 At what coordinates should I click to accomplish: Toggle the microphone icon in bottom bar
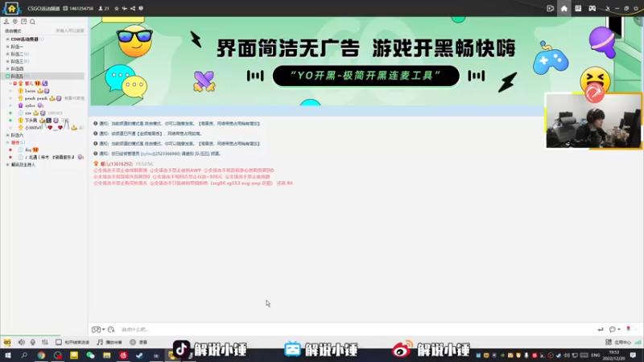33,343
